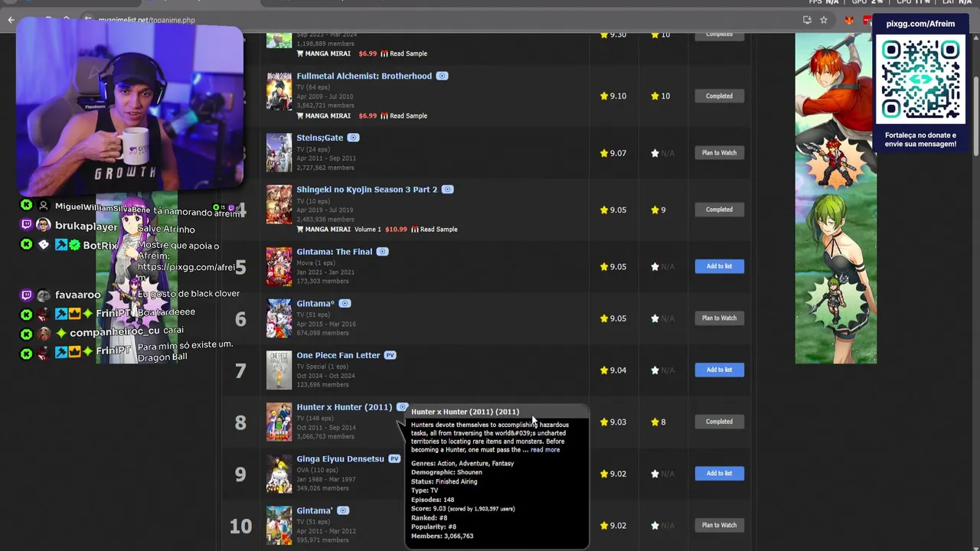Click Read Sample under Fullmetal Alchemist: Brotherhood

408,116
